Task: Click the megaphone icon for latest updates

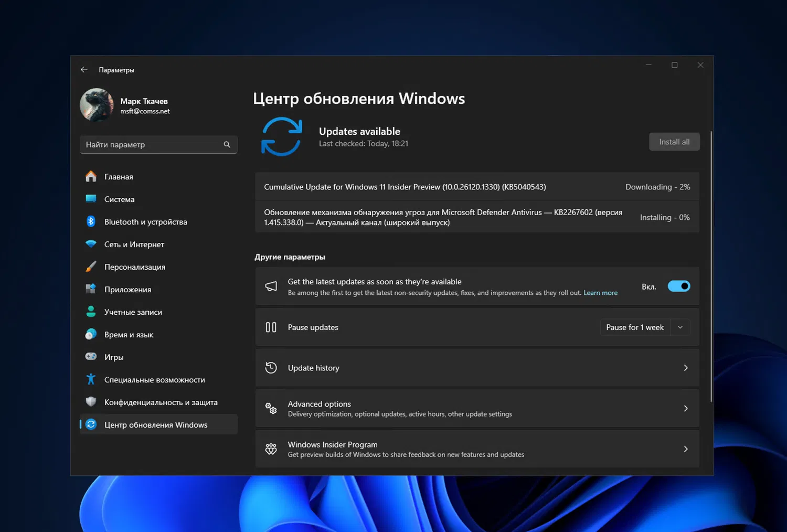Action: point(271,286)
